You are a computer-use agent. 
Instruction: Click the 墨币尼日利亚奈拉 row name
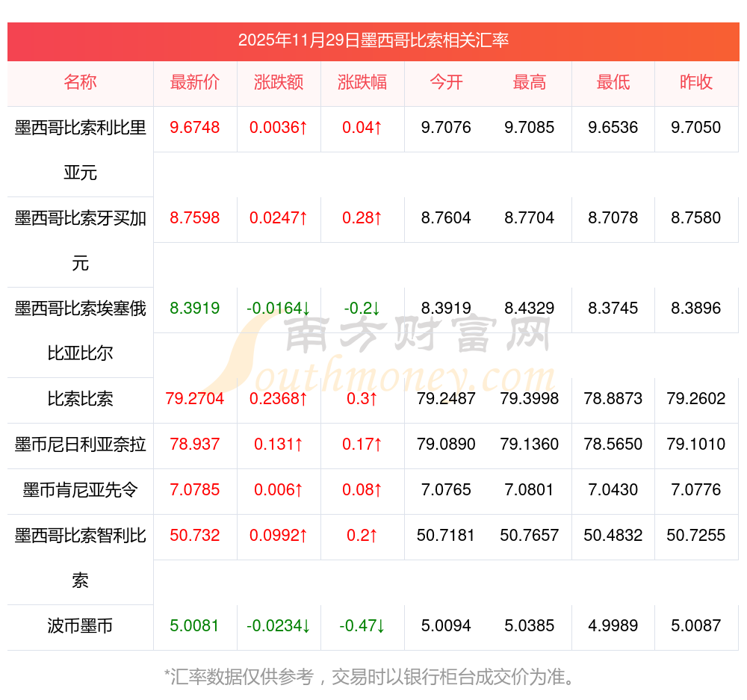pyautogui.click(x=80, y=445)
